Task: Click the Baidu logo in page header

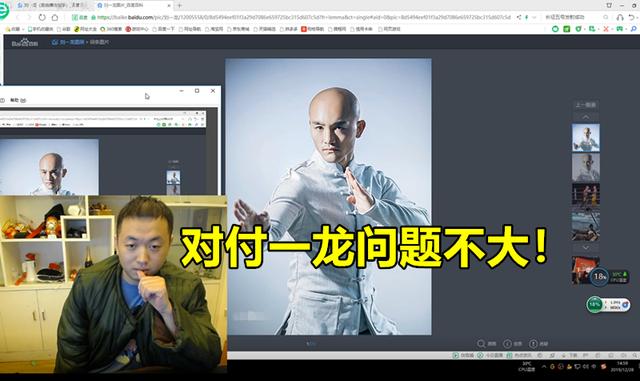Action: point(25,42)
